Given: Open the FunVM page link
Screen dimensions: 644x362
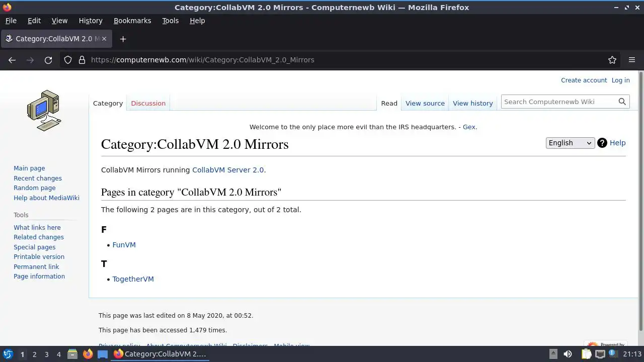Looking at the screenshot, I should 124,245.
